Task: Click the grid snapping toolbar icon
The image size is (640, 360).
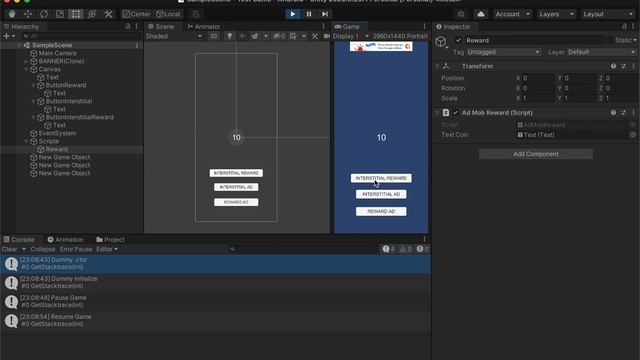Action: tap(196, 14)
